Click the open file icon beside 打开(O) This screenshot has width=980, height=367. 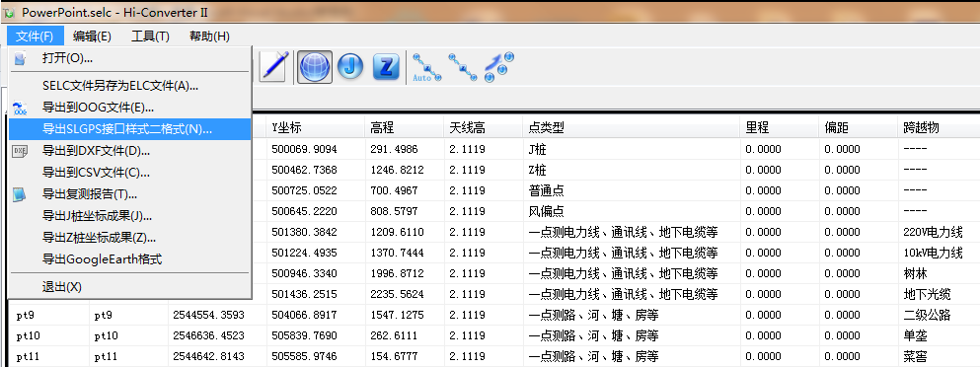click(20, 58)
